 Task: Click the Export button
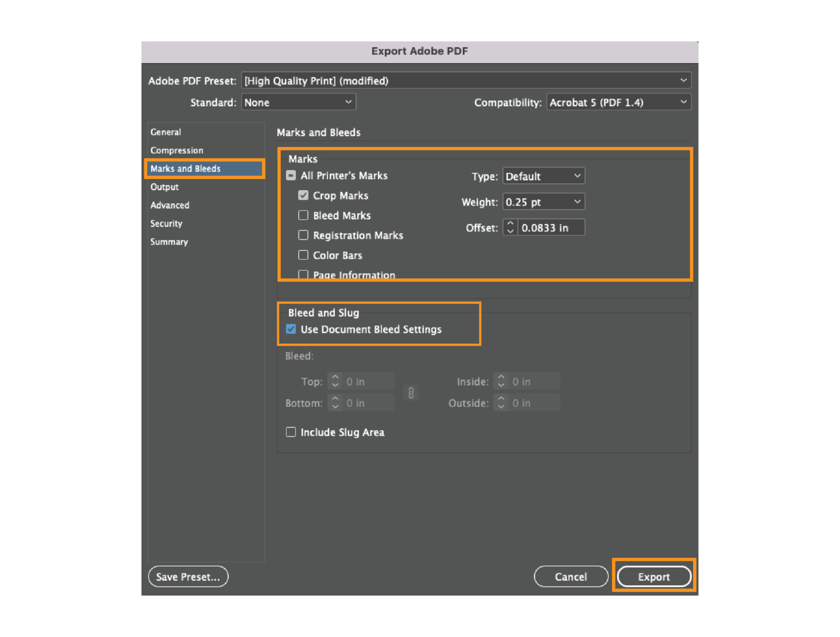click(x=653, y=576)
